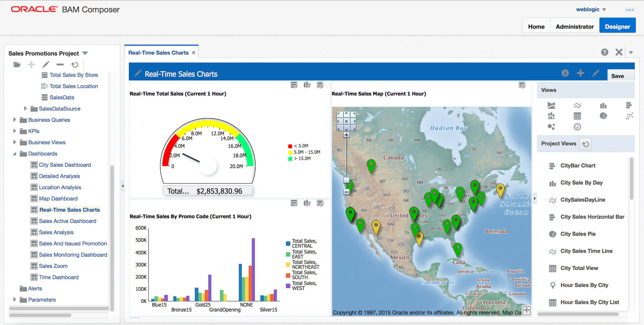
Task: Click the pencil edit icon in the project toolbar
Action: click(x=46, y=64)
